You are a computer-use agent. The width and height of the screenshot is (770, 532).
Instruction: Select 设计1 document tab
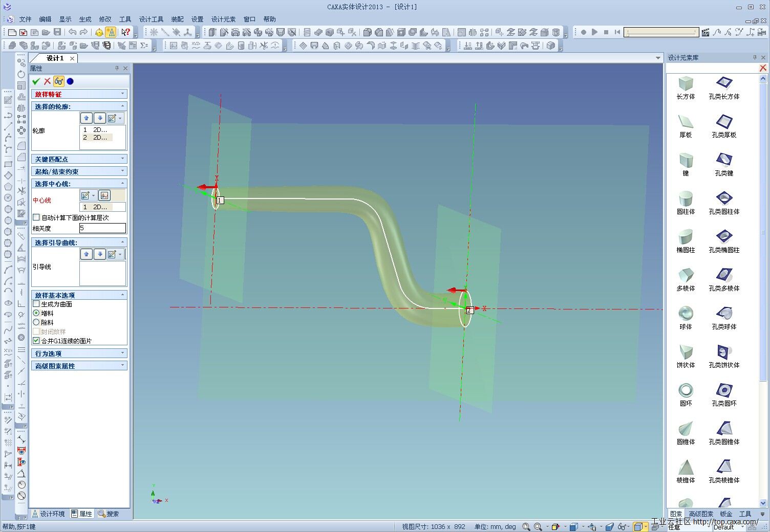(x=55, y=58)
